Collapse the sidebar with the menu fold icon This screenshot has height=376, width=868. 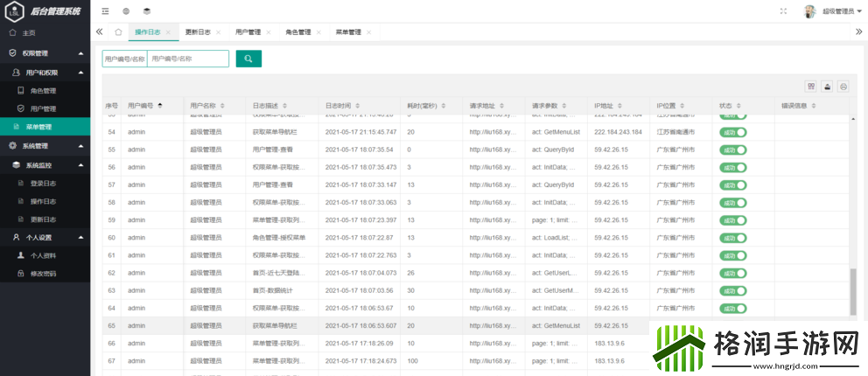tap(106, 11)
